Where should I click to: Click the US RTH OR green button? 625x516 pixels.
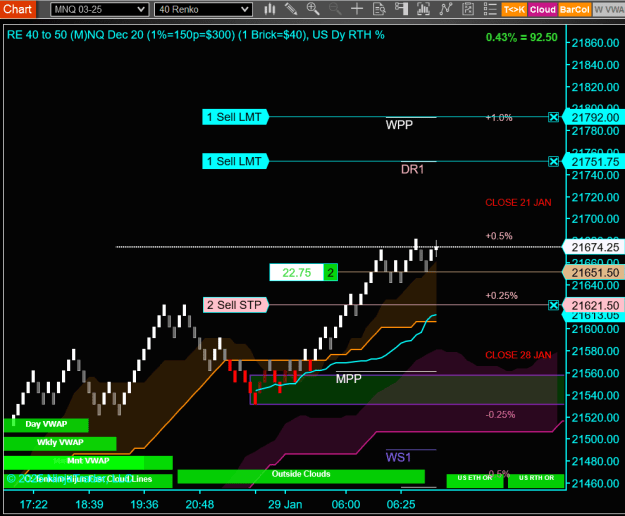pos(536,480)
